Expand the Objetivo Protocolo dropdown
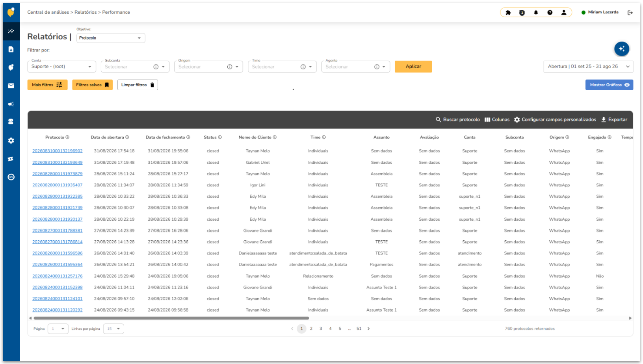 [111, 38]
